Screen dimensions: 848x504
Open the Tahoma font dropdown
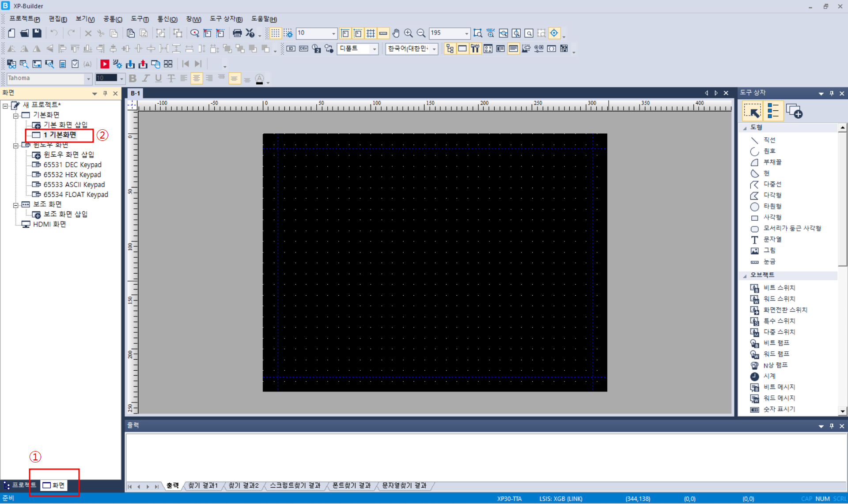(x=88, y=79)
